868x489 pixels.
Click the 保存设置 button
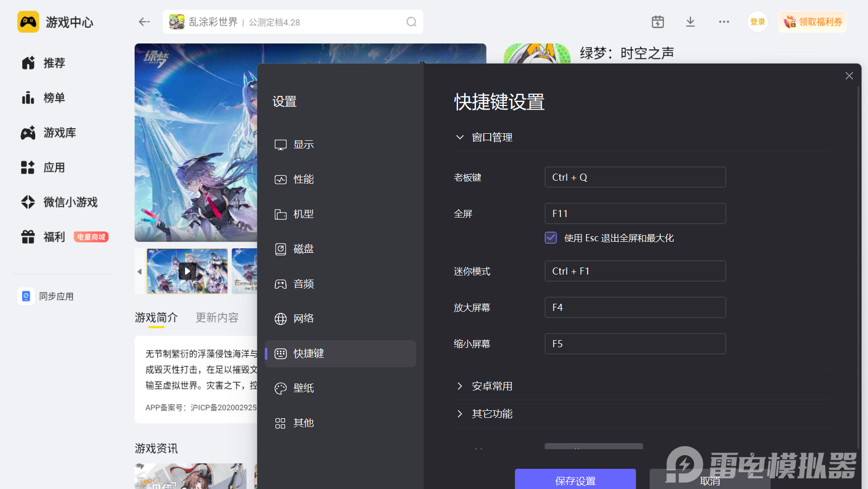pyautogui.click(x=575, y=480)
